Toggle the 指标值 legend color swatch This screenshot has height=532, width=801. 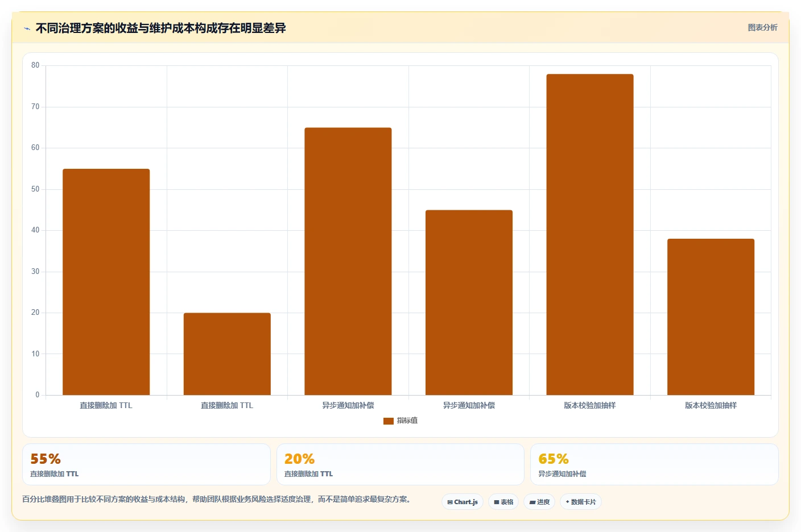(x=389, y=421)
